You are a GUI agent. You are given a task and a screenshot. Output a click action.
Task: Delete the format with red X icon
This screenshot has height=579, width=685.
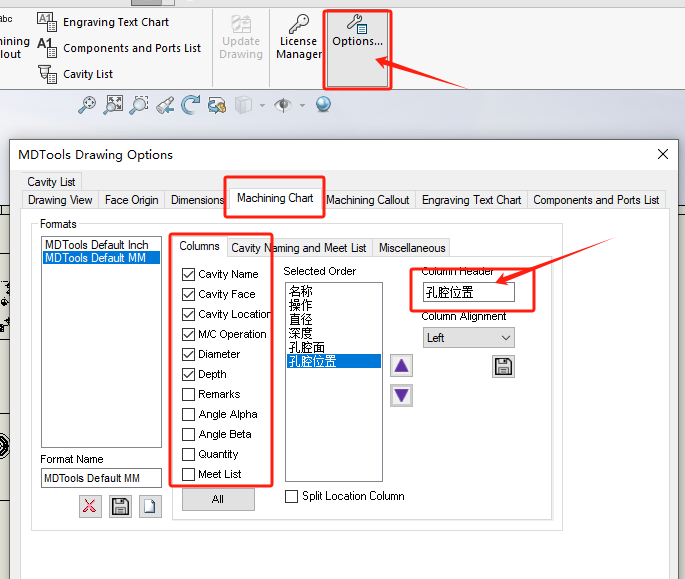[x=90, y=506]
